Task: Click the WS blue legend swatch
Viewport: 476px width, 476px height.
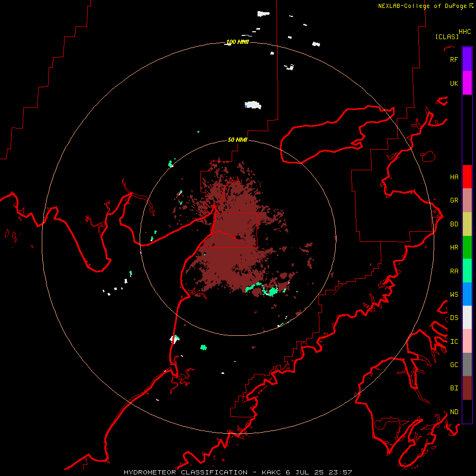Action: [467, 294]
